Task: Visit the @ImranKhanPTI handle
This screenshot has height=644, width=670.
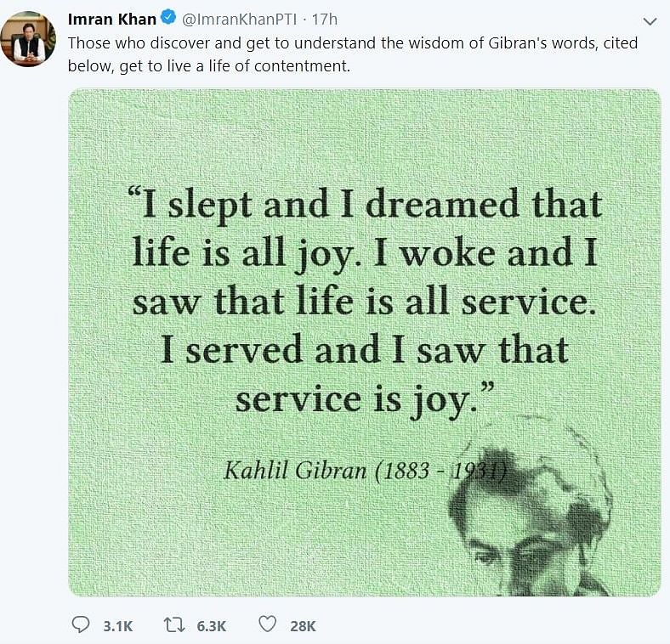Action: pyautogui.click(x=239, y=20)
